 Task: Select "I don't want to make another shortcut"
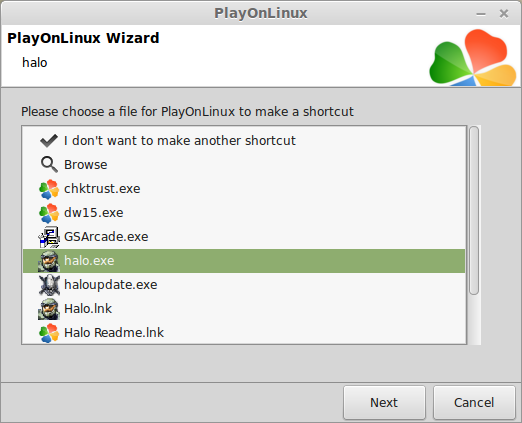[180, 141]
